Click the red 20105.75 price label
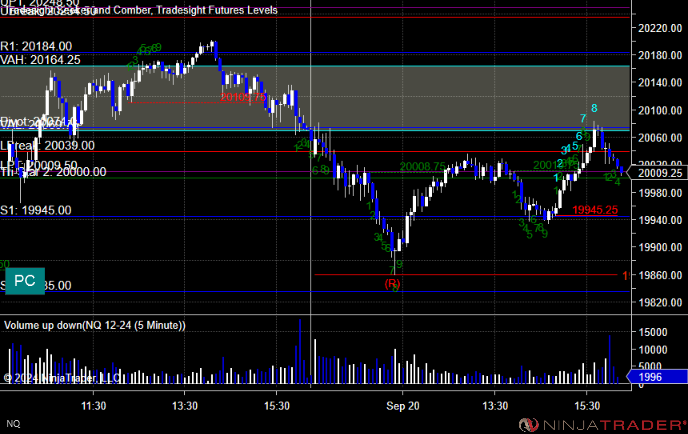 243,97
